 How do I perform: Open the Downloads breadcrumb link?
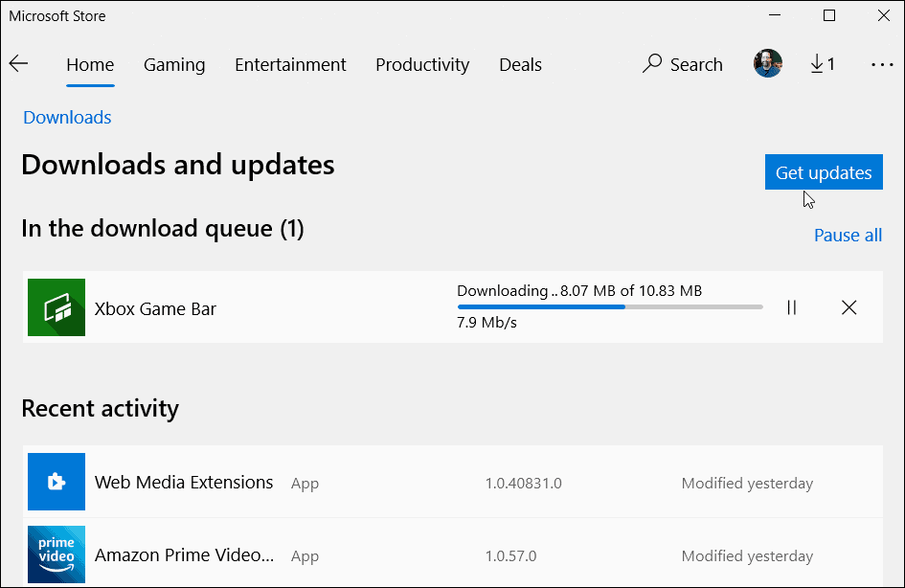click(68, 117)
